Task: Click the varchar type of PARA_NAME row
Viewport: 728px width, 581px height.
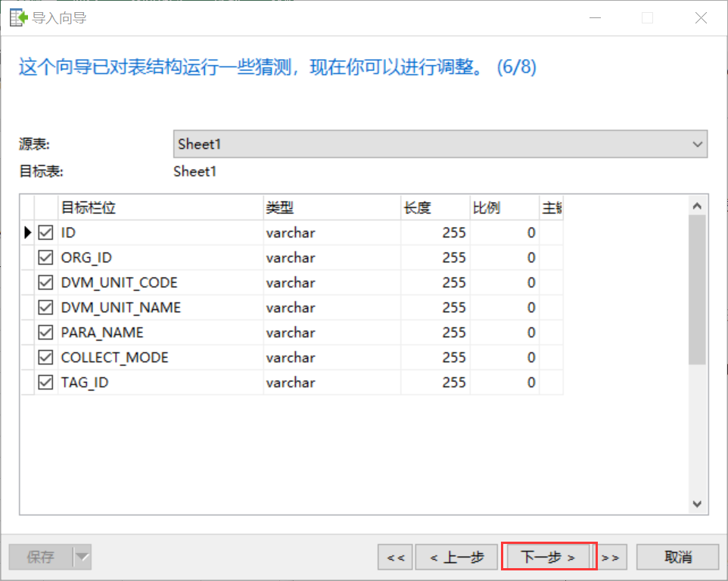Action: tap(332, 332)
